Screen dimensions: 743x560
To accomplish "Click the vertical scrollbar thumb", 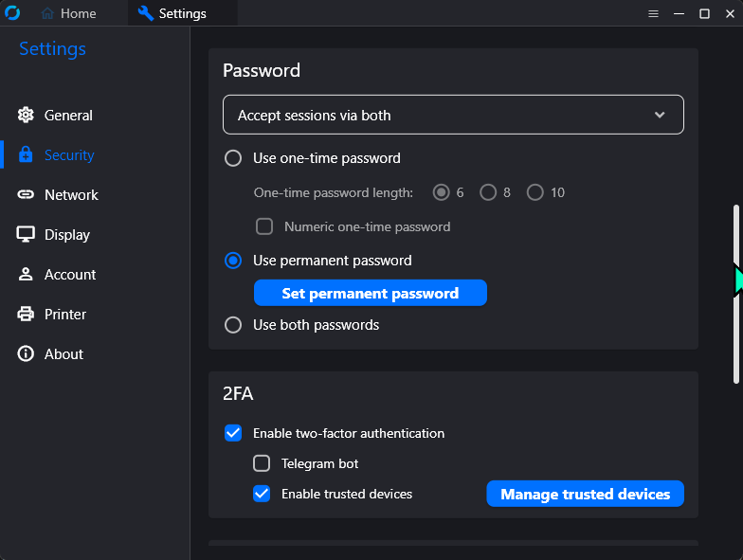I will pyautogui.click(x=735, y=294).
